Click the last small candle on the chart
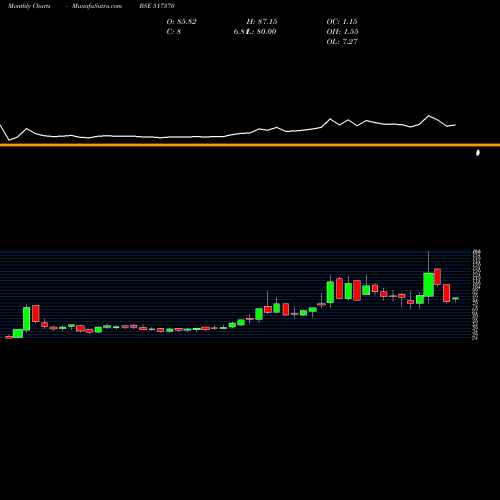Viewport: 500px width, 500px height. pyautogui.click(x=455, y=299)
